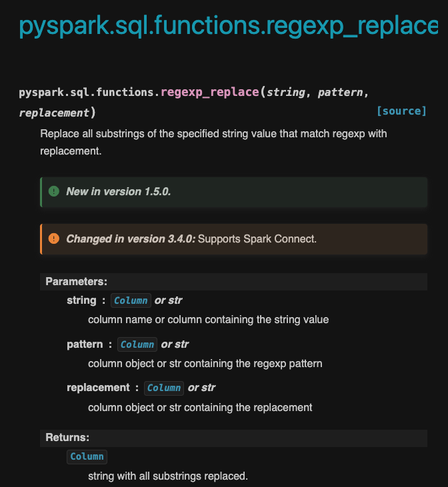The image size is (448, 487).
Task: Click the Parameters section heading
Action: click(76, 282)
